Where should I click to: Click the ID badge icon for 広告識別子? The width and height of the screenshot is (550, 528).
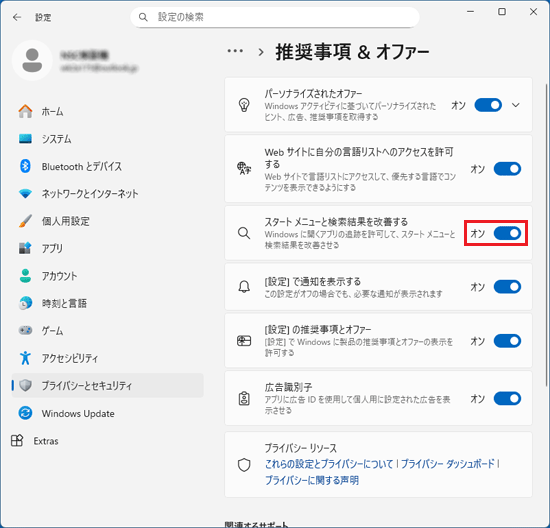tap(244, 399)
